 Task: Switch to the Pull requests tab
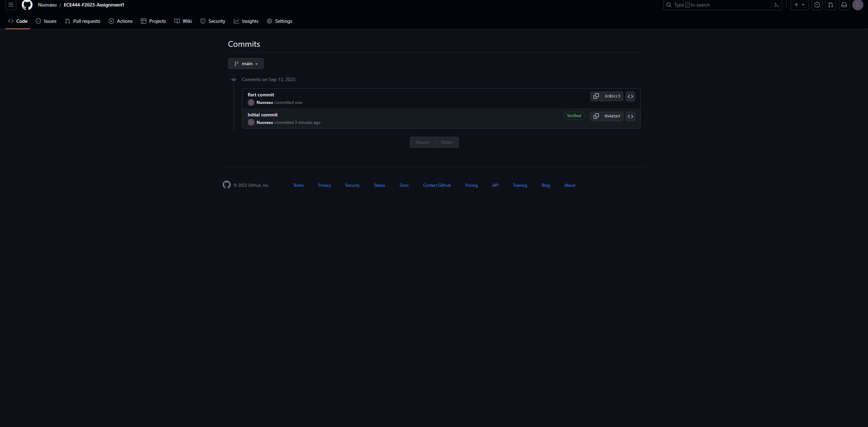click(82, 21)
